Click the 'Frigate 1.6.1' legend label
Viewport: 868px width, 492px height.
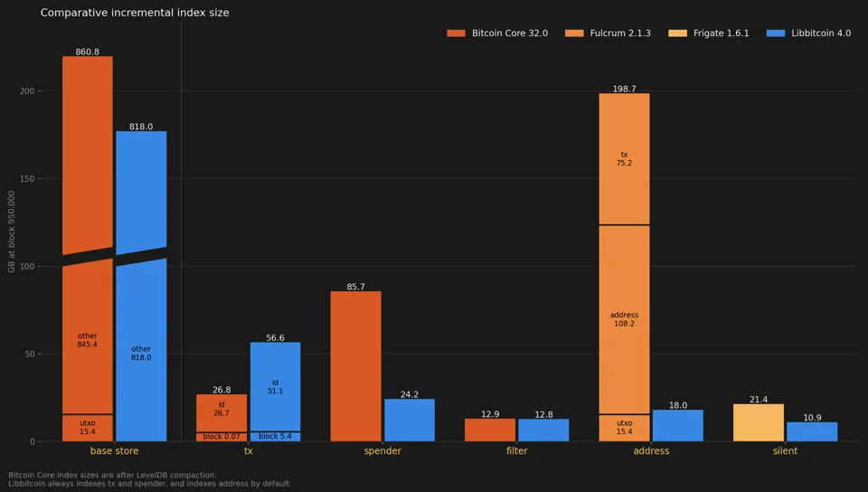[x=721, y=33]
